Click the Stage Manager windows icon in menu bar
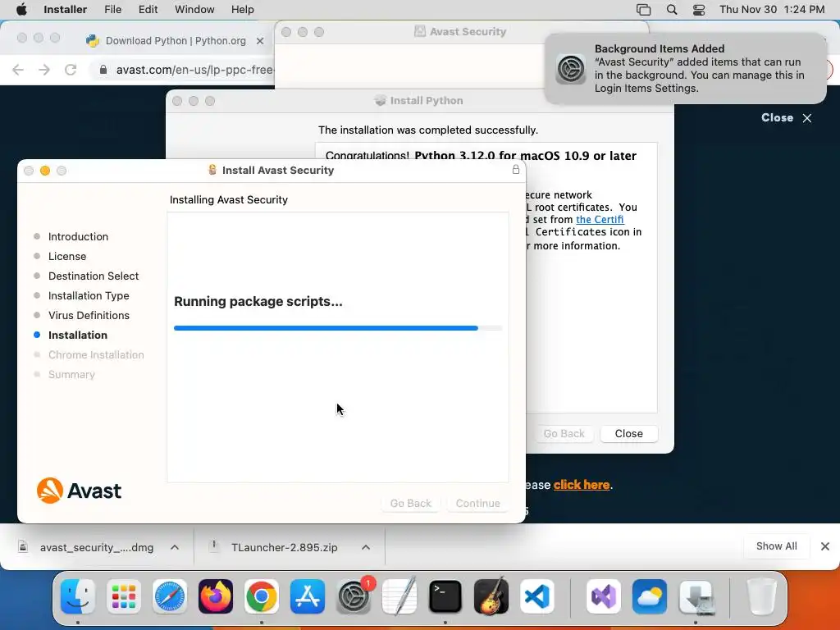Image resolution: width=840 pixels, height=630 pixels. click(x=643, y=10)
